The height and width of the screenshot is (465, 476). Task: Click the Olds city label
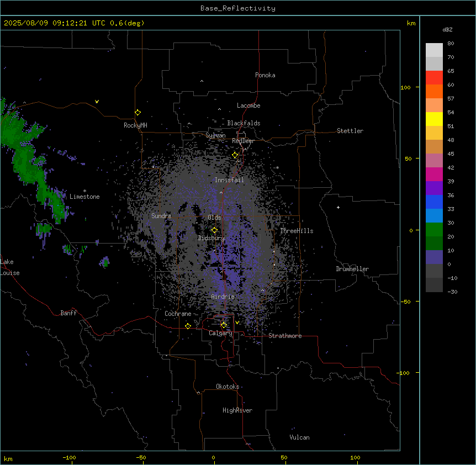coord(214,218)
